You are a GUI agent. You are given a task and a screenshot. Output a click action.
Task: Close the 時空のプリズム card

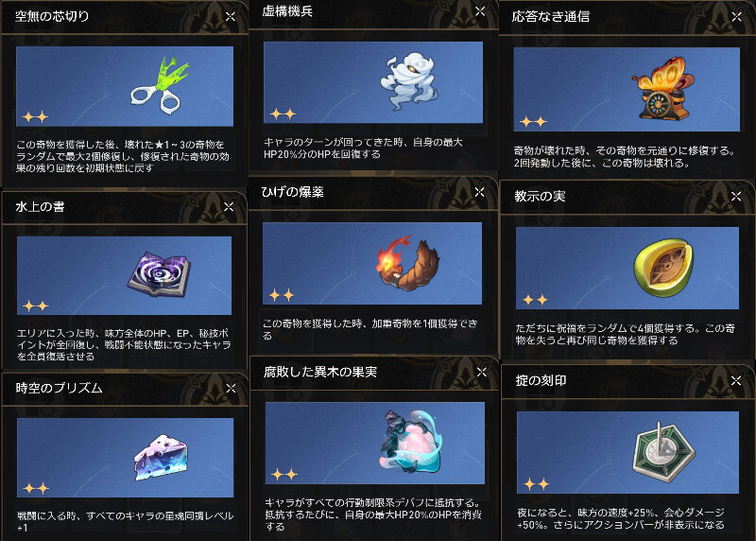click(231, 388)
